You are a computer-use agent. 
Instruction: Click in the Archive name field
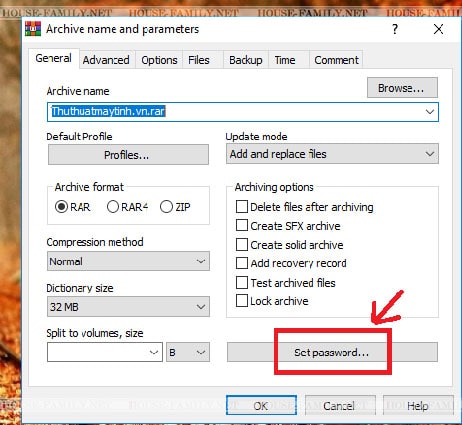pyautogui.click(x=243, y=112)
